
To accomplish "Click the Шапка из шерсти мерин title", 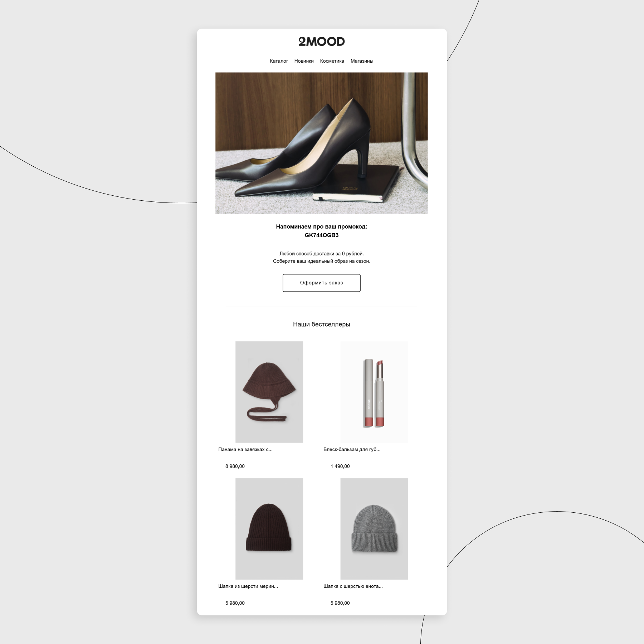I will 248,586.
